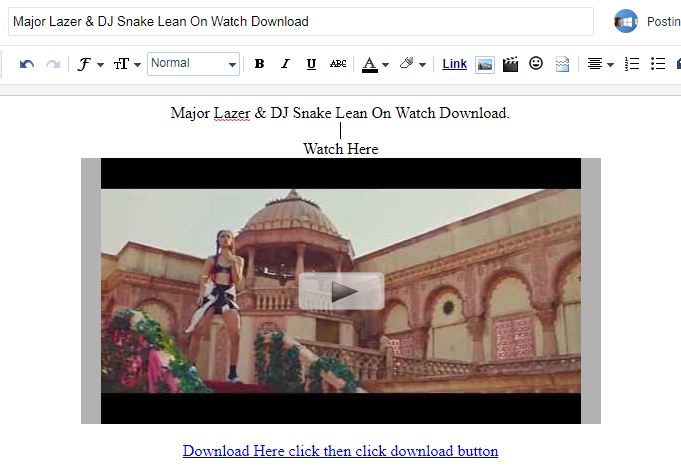
Task: Expand the highlight color dropdown arrow
Action: (x=423, y=65)
